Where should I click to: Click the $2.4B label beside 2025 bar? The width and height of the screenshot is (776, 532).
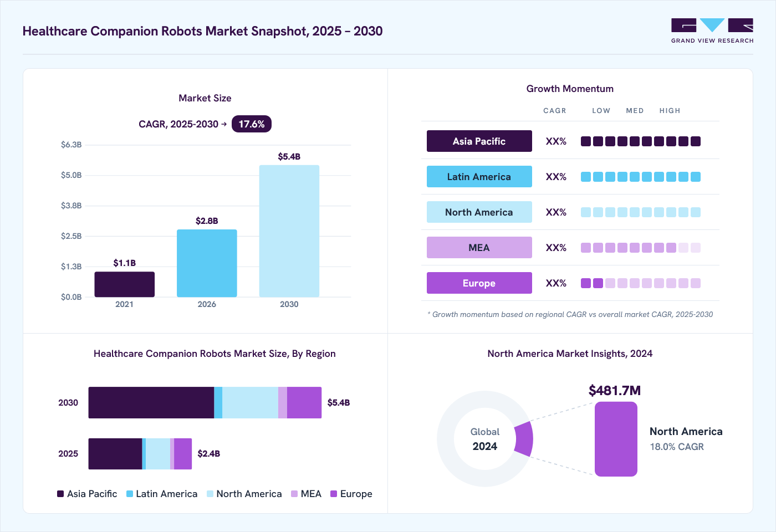click(x=209, y=454)
